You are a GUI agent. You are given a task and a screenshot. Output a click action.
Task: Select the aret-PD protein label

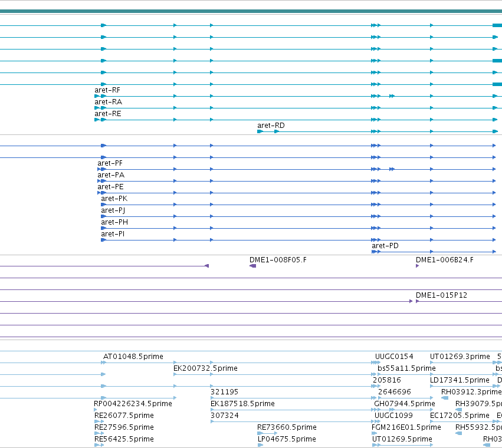[x=385, y=246]
